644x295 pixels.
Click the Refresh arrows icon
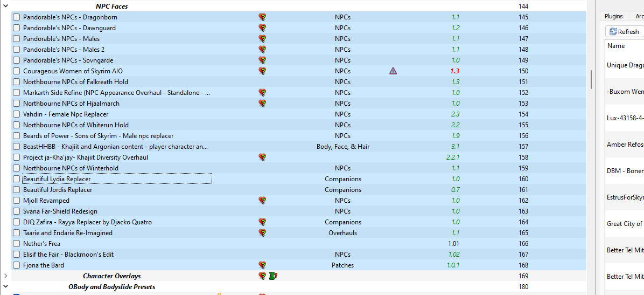coord(613,32)
